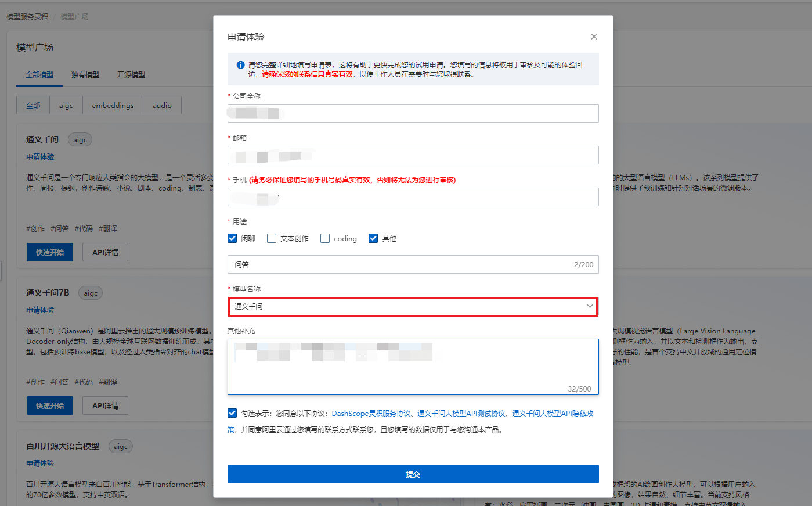
Task: Select the aigc category filter
Action: click(x=66, y=105)
